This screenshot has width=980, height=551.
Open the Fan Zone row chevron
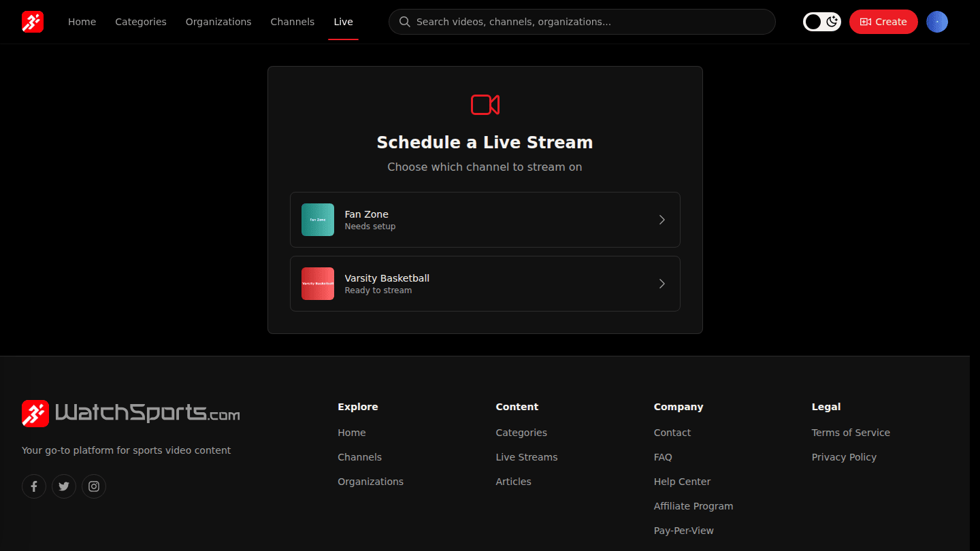[x=662, y=220]
